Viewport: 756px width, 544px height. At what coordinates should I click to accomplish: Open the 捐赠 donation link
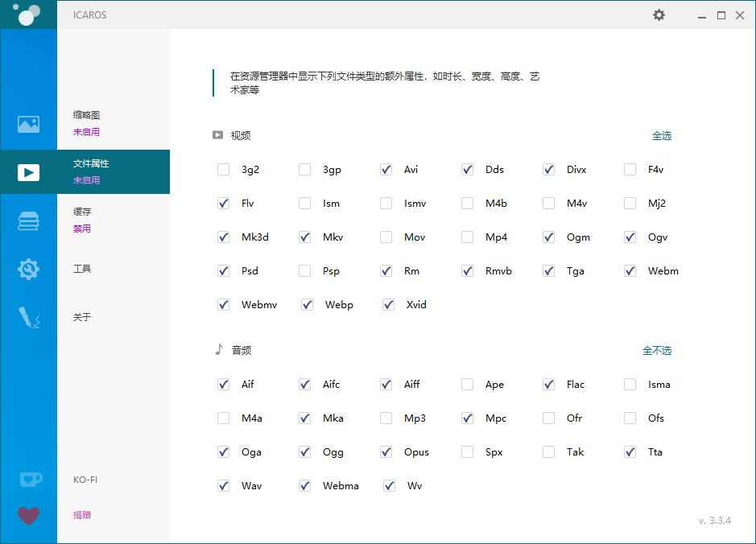[x=81, y=514]
